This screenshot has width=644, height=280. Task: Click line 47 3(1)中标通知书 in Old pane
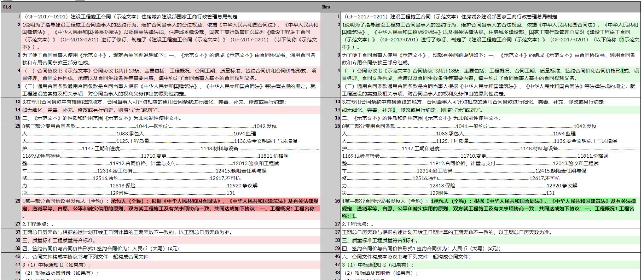point(171,265)
